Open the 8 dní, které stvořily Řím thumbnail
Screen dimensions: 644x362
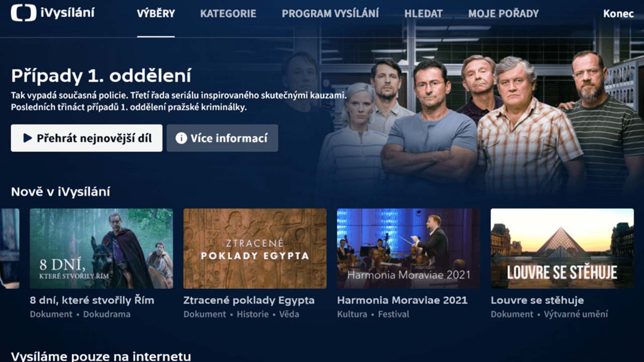tap(101, 248)
